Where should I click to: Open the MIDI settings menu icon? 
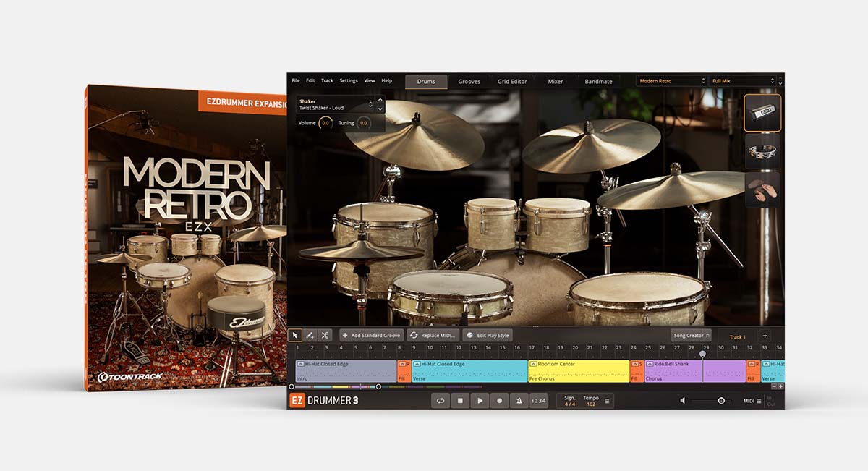(759, 401)
